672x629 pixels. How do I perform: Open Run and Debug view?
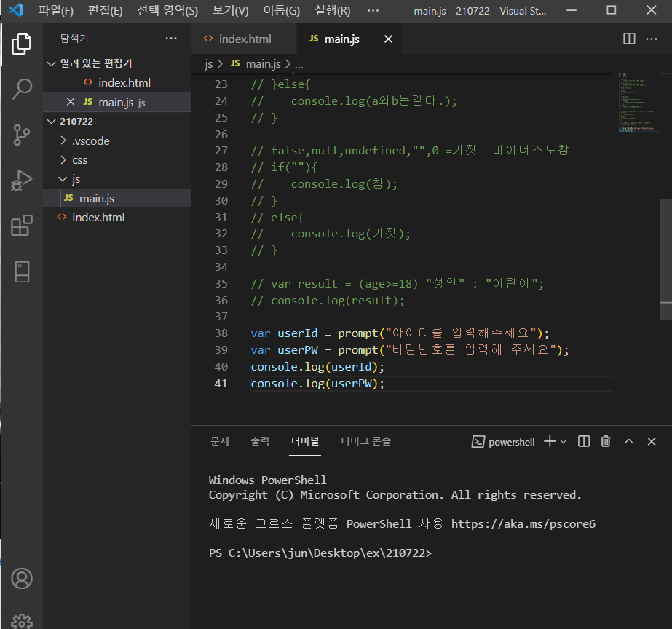[22, 180]
